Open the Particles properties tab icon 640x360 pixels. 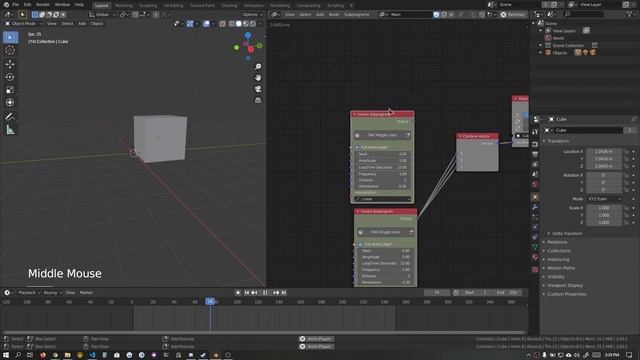[535, 217]
